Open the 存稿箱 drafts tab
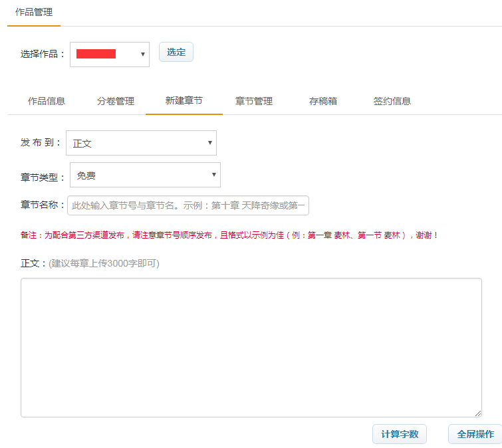Screen dimensions: 502x448 pyautogui.click(x=323, y=101)
